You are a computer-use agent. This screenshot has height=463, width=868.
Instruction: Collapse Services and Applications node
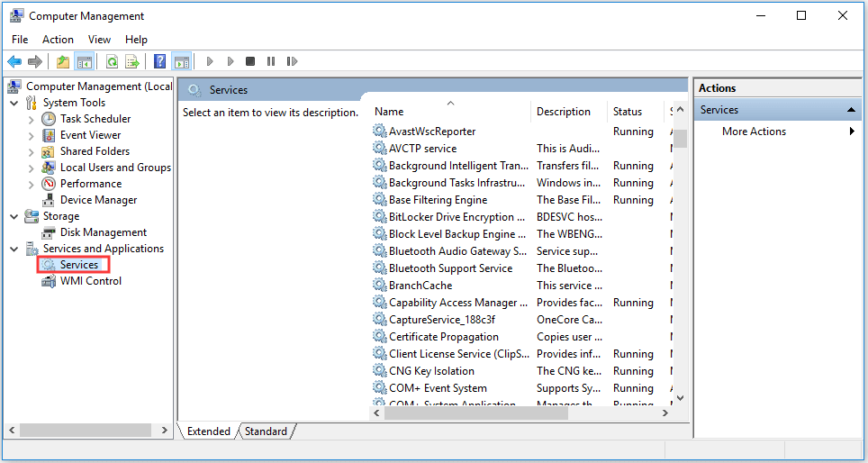(x=14, y=250)
